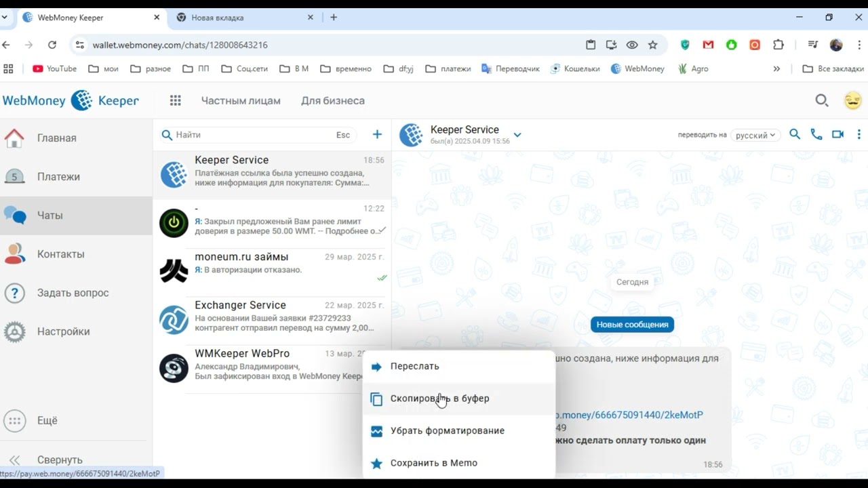Choose Убрать форматирование menu entry
868x488 pixels.
tap(459, 430)
